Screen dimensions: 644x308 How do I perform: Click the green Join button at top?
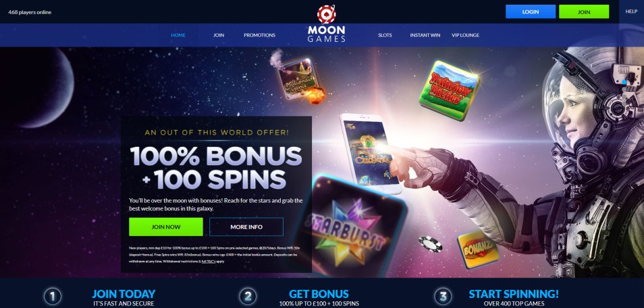(584, 12)
